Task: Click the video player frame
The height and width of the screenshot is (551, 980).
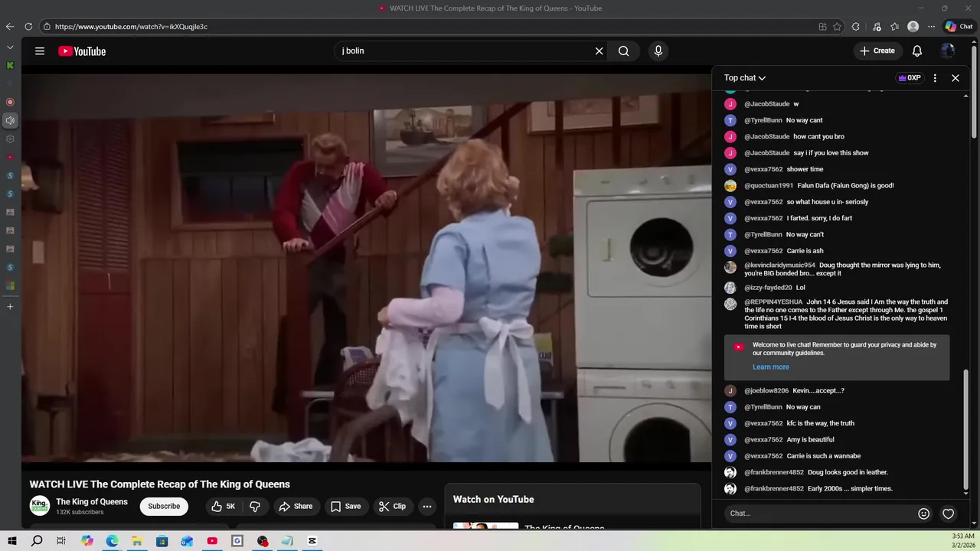Action: [x=366, y=268]
